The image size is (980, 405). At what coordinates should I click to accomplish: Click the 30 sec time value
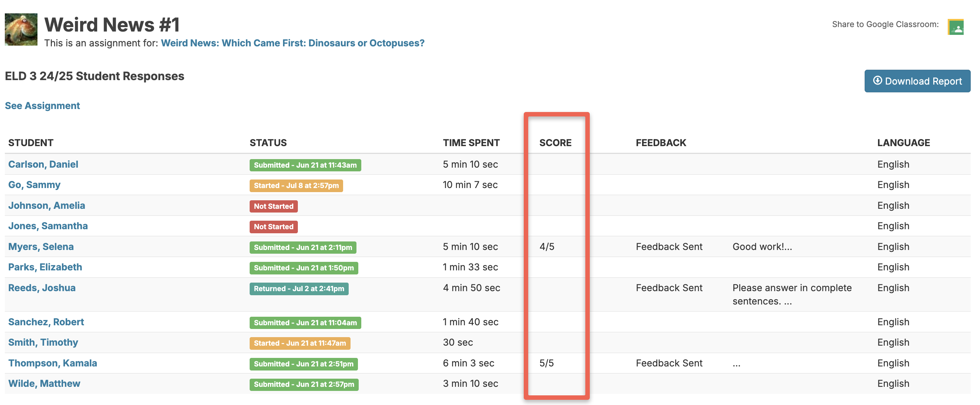pyautogui.click(x=458, y=343)
